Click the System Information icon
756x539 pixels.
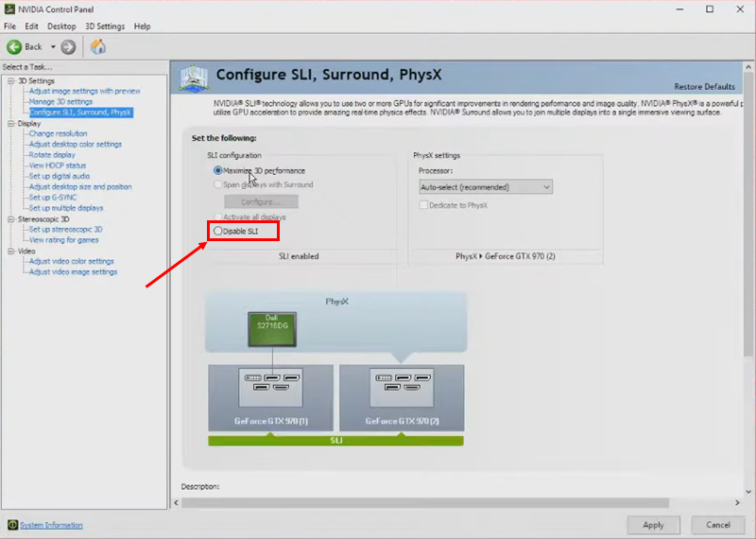12,525
